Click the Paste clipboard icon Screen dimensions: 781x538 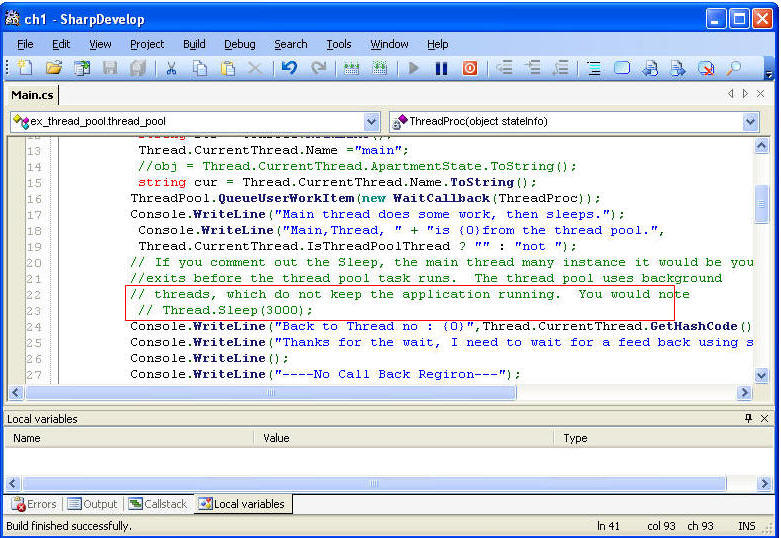[228, 68]
